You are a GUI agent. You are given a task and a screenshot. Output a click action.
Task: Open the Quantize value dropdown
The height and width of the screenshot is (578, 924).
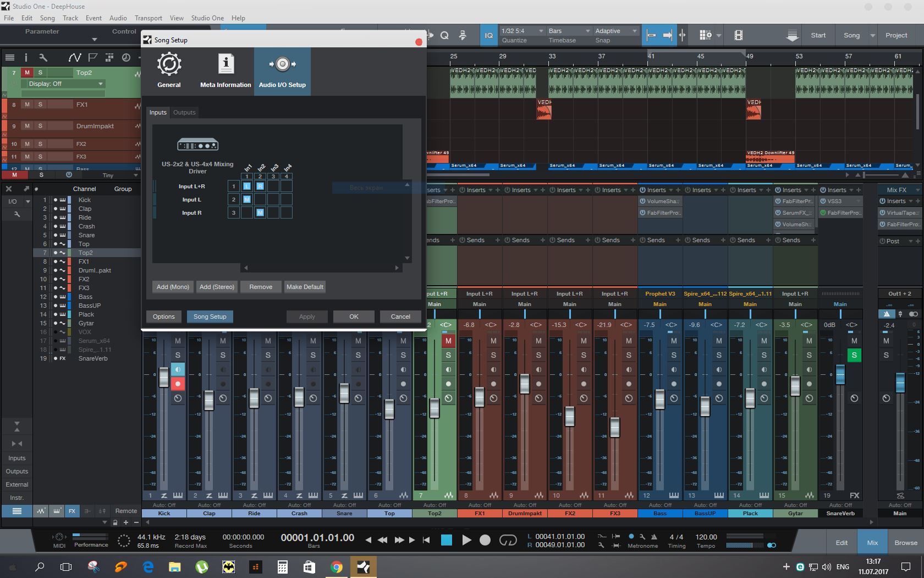pyautogui.click(x=521, y=31)
